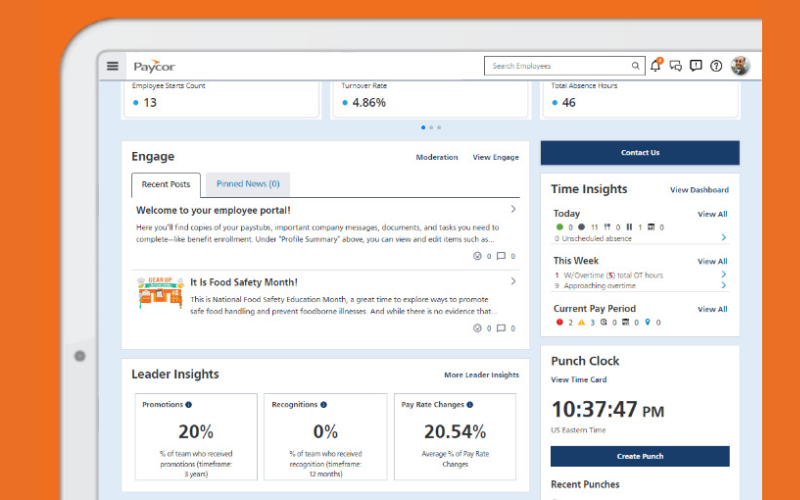Open View Time Card link
The image size is (800, 500).
(x=579, y=380)
